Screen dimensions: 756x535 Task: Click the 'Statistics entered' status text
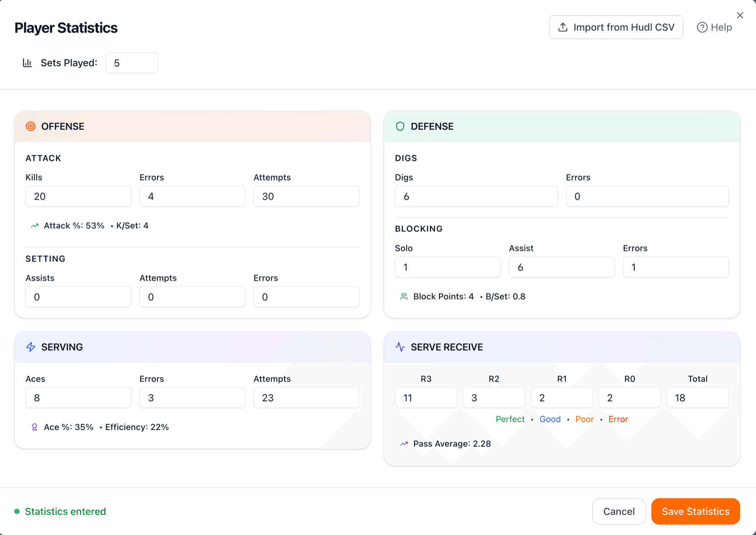(66, 511)
